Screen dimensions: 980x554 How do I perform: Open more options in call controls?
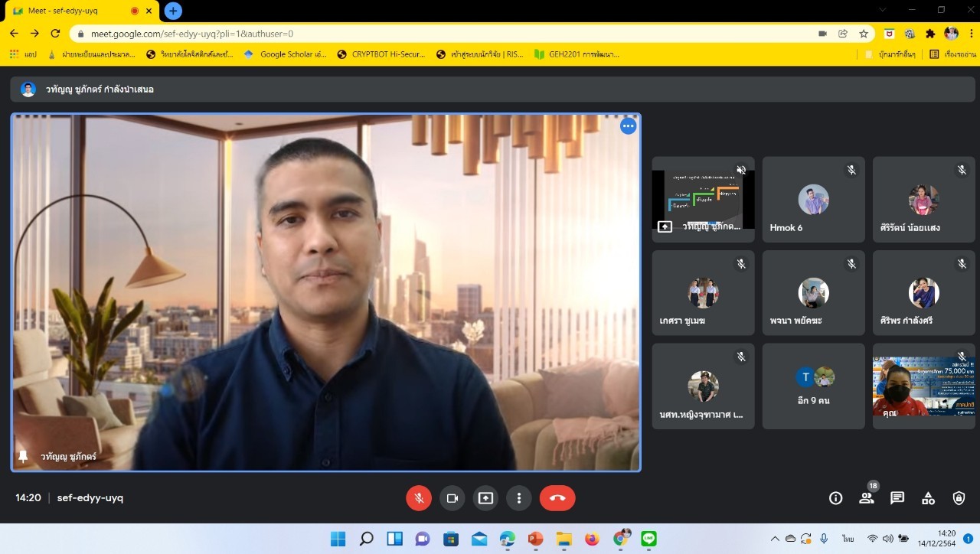point(519,498)
